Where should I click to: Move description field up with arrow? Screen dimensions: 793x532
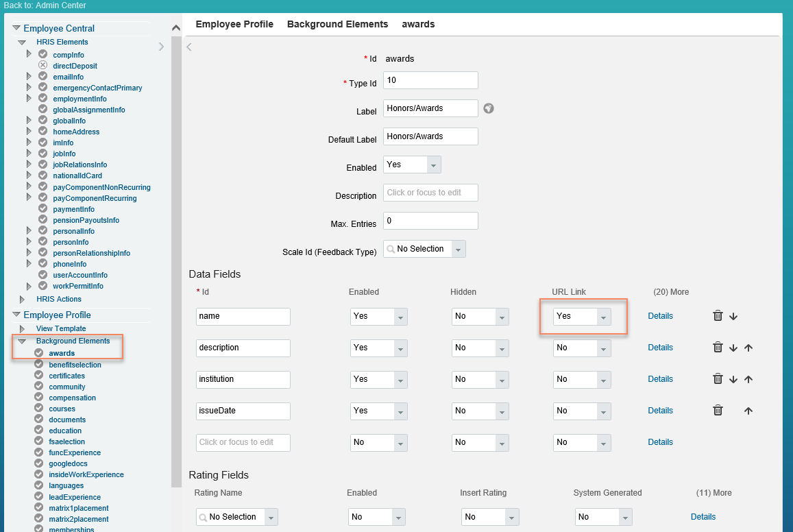(748, 348)
